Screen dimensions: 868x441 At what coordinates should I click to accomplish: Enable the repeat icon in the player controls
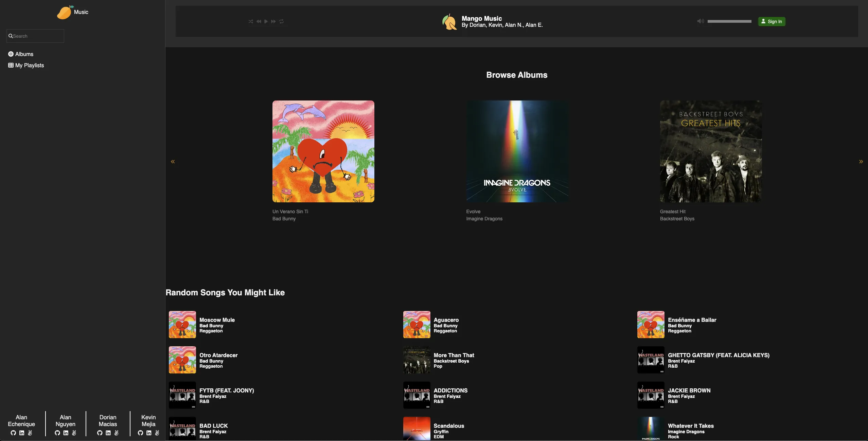(281, 21)
